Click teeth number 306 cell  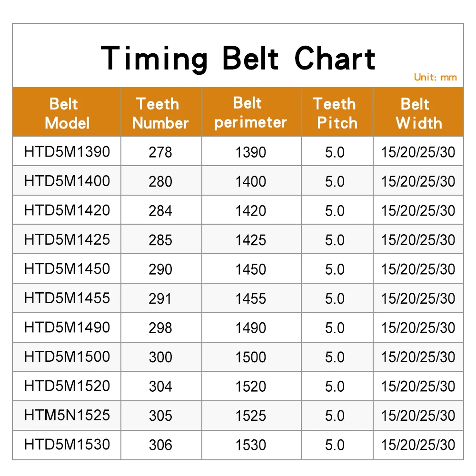pos(160,445)
